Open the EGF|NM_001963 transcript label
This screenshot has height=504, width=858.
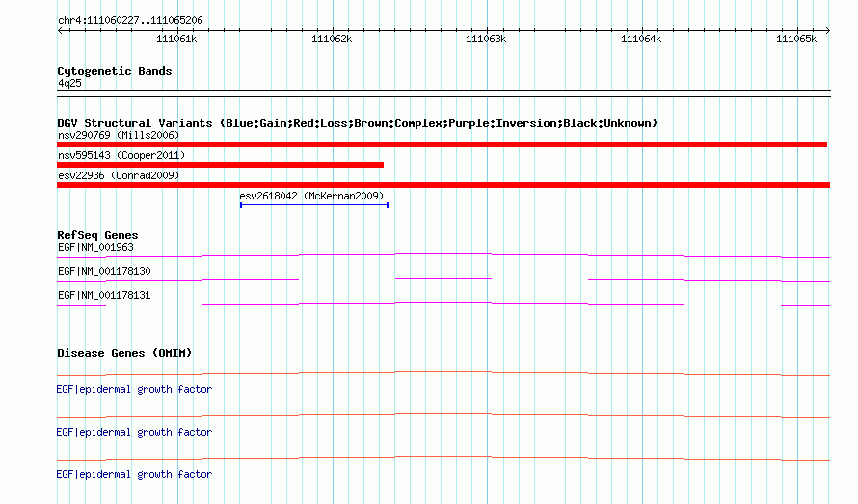coord(95,248)
